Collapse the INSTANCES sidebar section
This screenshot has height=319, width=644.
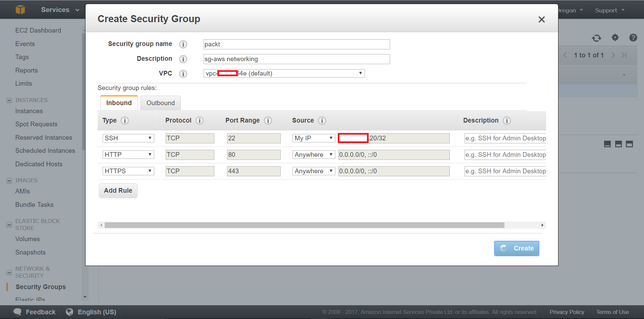[x=9, y=100]
